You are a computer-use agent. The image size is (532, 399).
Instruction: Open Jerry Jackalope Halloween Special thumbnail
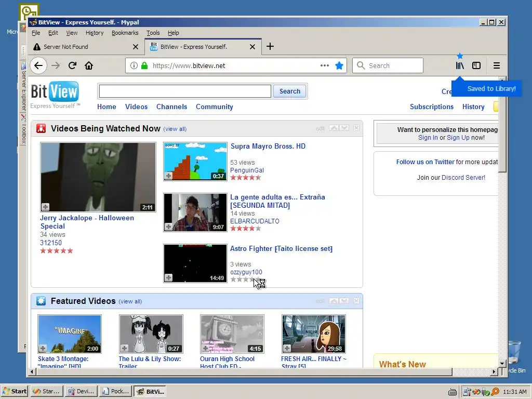click(x=98, y=177)
